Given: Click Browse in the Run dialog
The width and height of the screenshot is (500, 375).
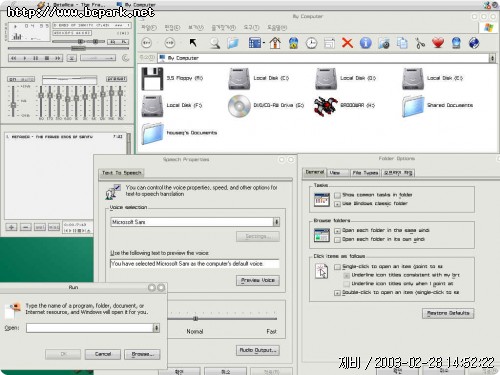Looking at the screenshot, I should pos(142,354).
